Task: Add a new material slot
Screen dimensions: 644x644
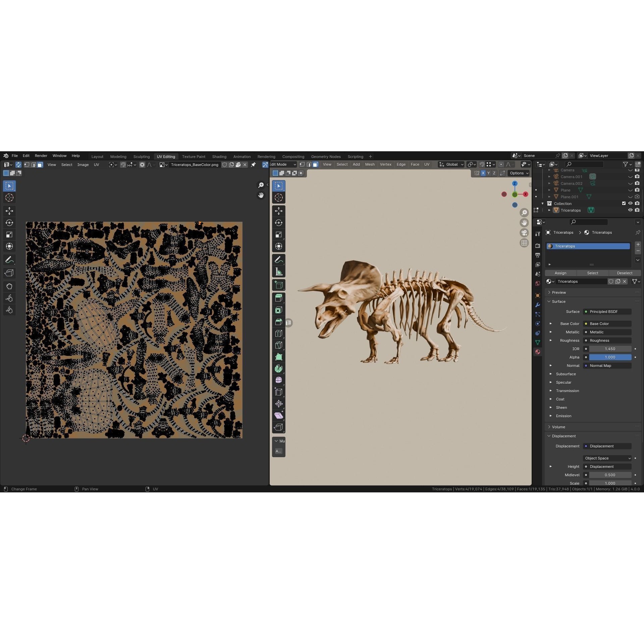Action: click(638, 245)
